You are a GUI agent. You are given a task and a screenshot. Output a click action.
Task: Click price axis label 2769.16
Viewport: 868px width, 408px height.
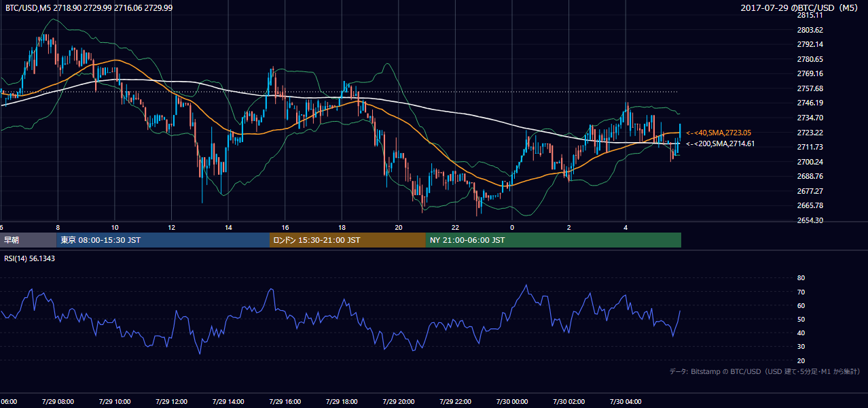[810, 73]
